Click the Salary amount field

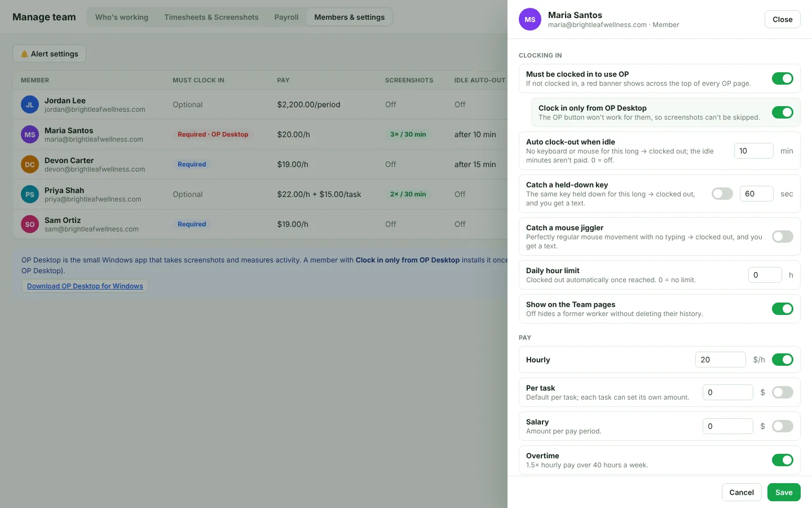click(728, 426)
